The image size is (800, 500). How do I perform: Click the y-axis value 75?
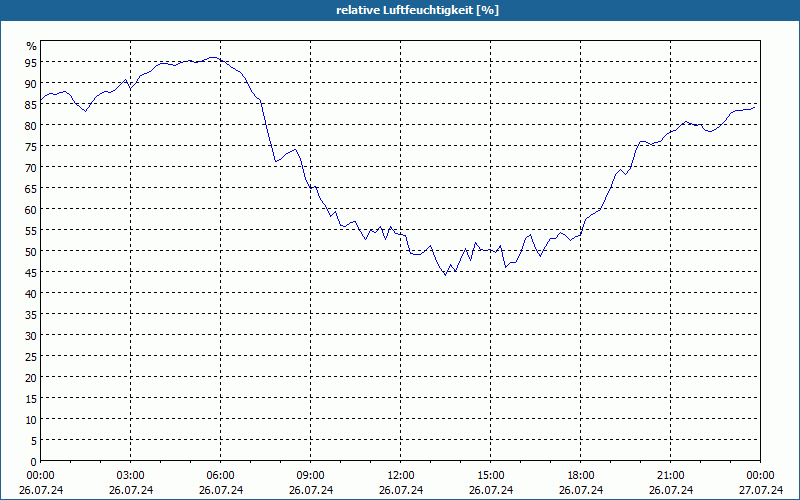tap(31, 146)
